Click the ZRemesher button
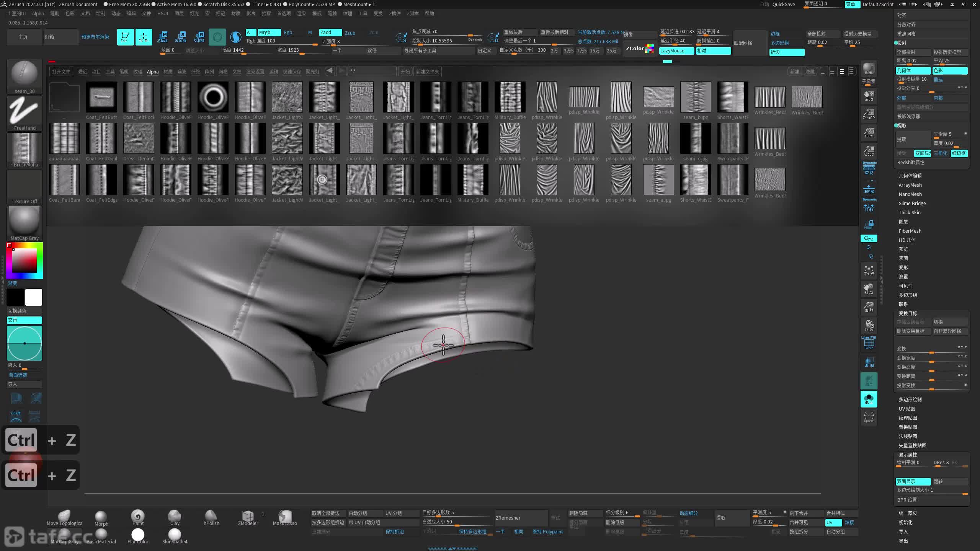This screenshot has height=551, width=980. coord(521,518)
